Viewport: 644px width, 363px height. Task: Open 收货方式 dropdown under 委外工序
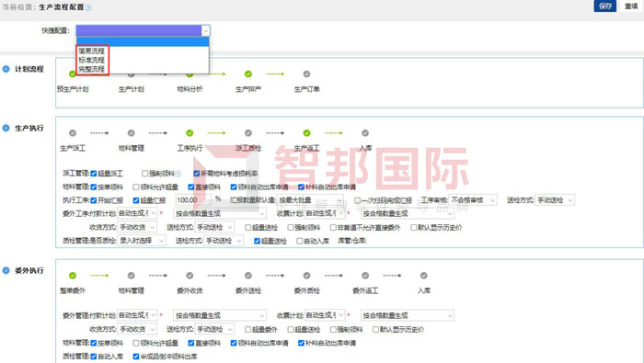click(x=137, y=227)
